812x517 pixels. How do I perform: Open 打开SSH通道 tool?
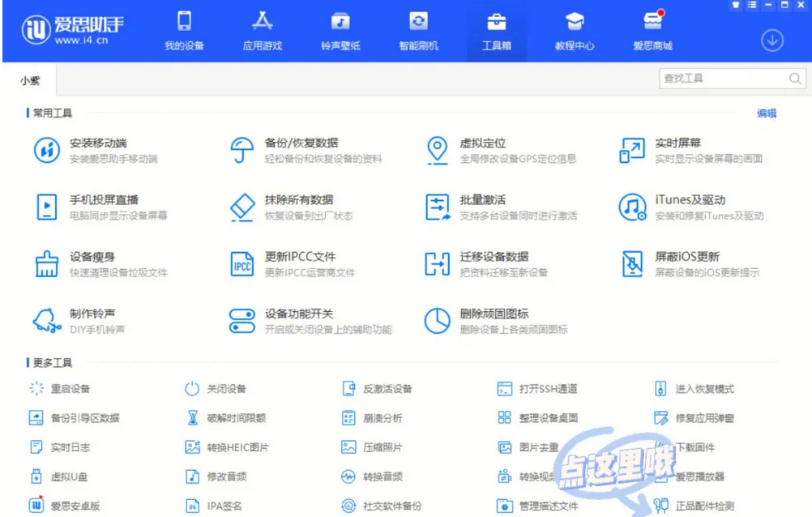[x=537, y=388]
